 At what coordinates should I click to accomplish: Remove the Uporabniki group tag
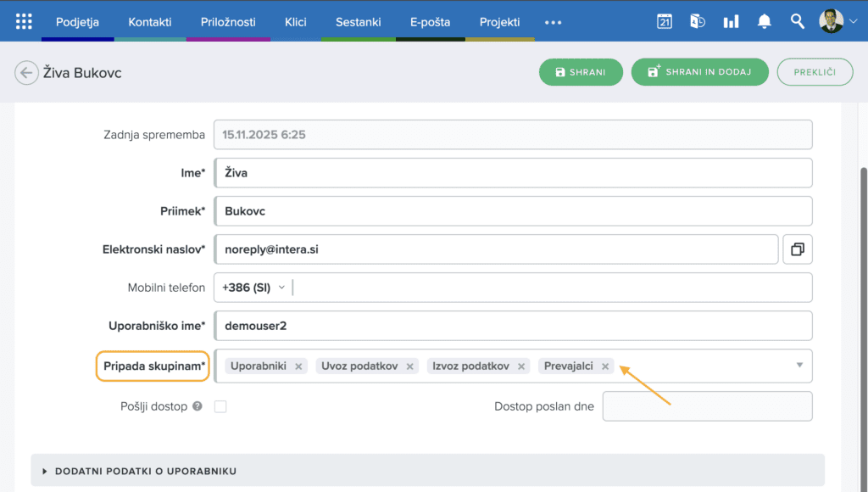click(x=298, y=366)
